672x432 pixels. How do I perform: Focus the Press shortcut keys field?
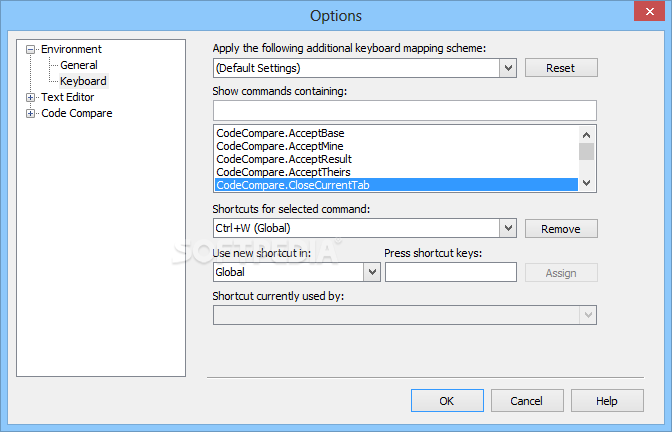(x=450, y=272)
